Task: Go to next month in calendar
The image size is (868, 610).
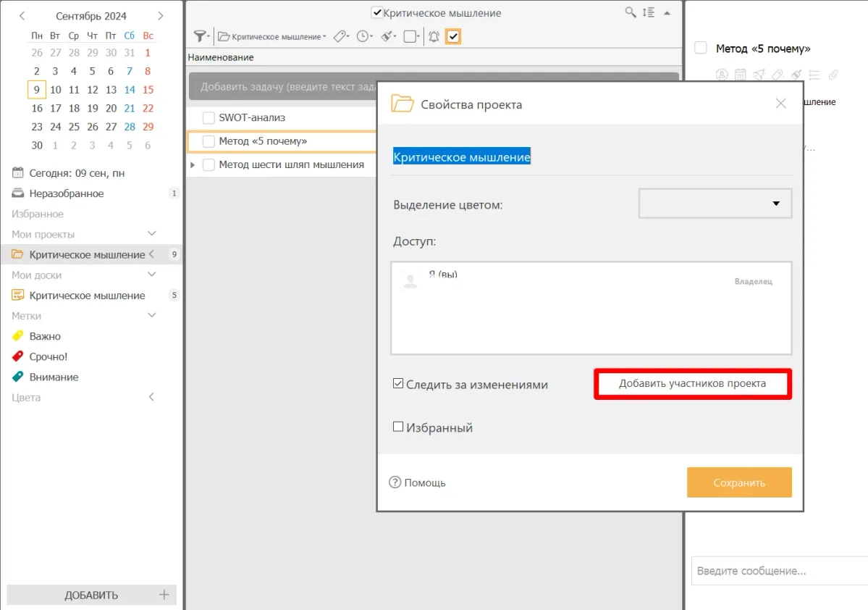Action: (160, 16)
